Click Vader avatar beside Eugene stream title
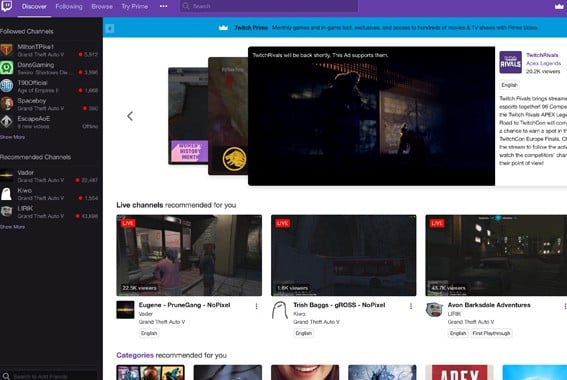Image resolution: width=567 pixels, height=380 pixels. point(125,310)
